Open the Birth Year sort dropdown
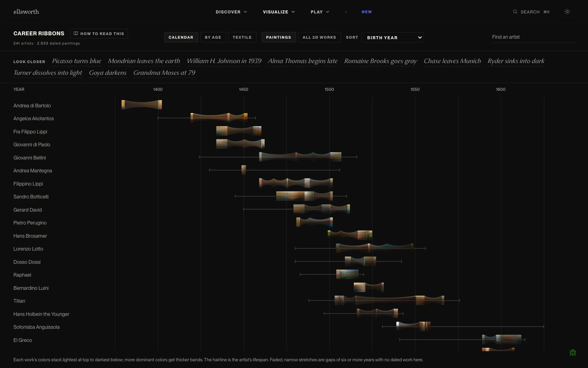This screenshot has height=368, width=588. coord(393,37)
